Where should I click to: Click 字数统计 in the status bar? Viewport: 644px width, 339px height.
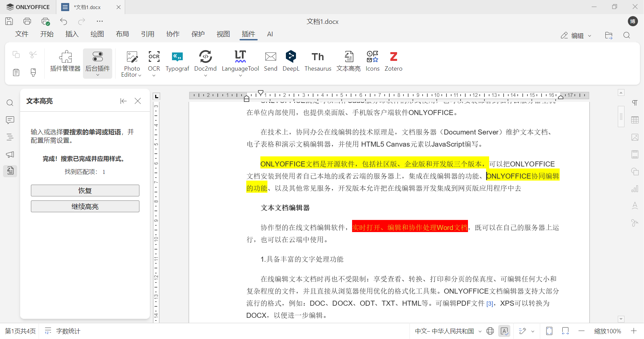coord(68,331)
